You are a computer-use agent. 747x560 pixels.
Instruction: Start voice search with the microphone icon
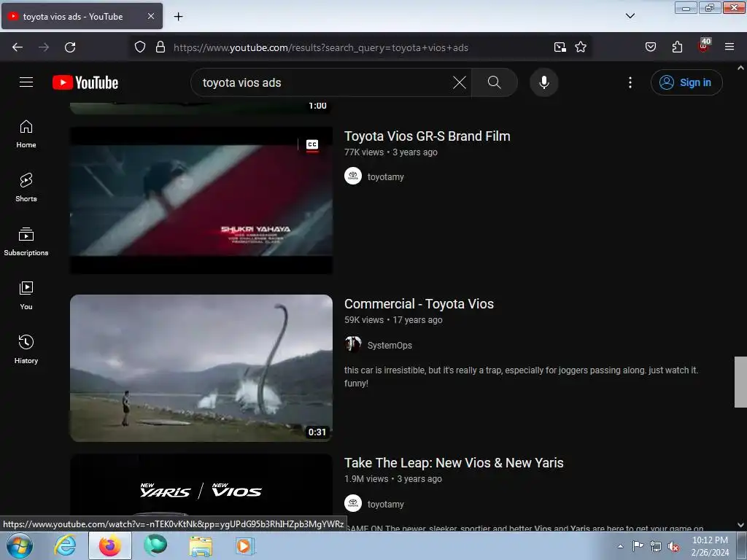click(x=544, y=82)
